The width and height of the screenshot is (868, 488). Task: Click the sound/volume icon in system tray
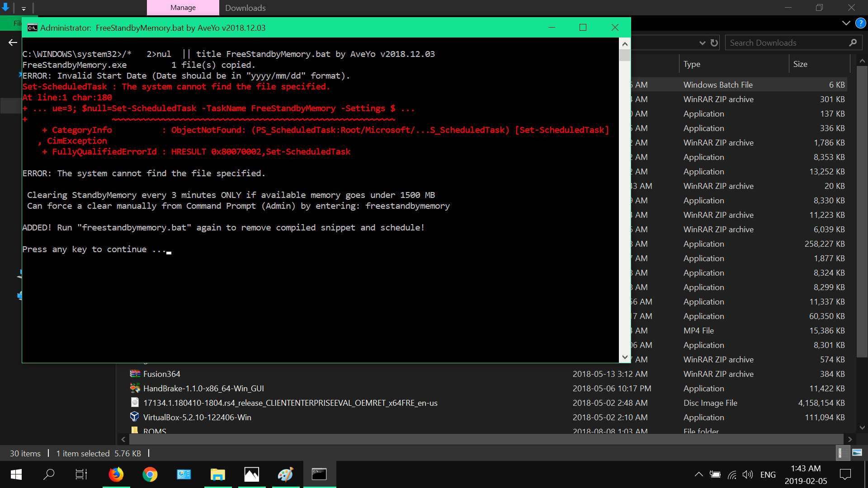click(x=748, y=474)
